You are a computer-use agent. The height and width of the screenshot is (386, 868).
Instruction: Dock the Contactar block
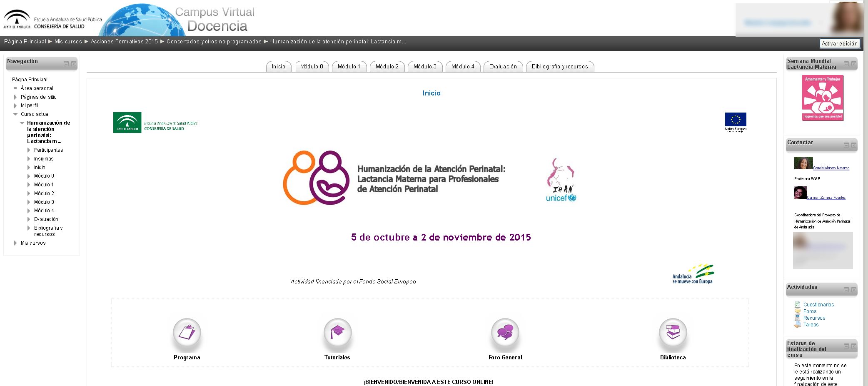pos(853,145)
